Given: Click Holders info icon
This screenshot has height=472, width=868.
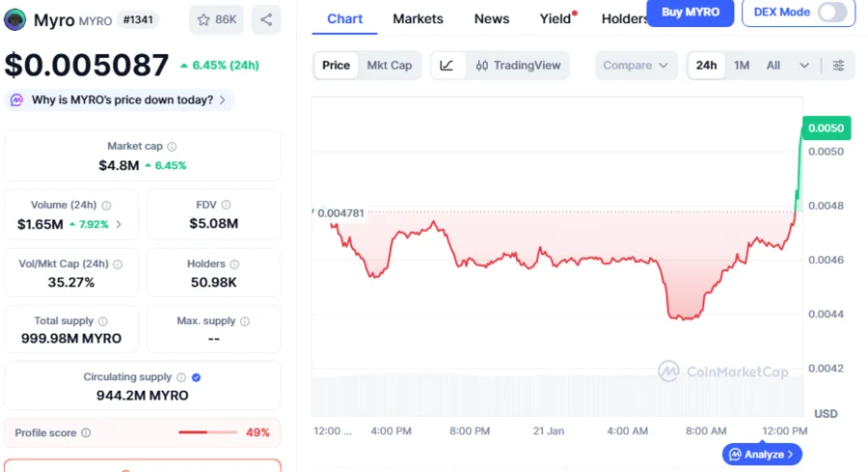Looking at the screenshot, I should pos(234,264).
